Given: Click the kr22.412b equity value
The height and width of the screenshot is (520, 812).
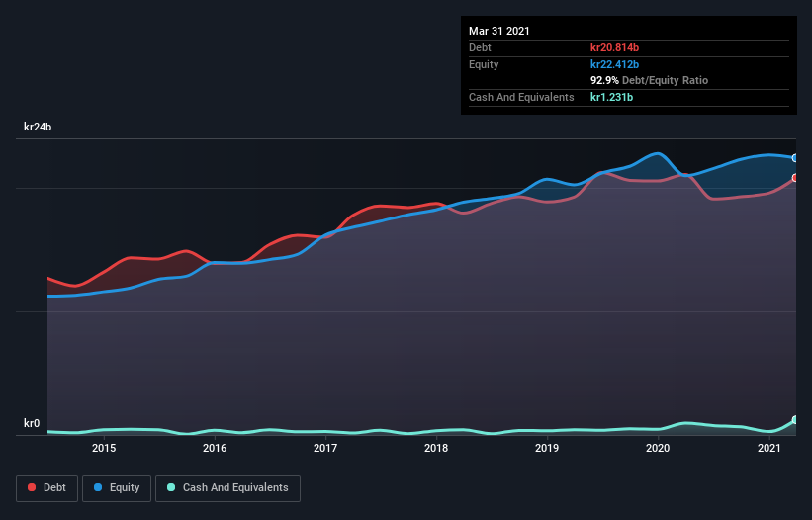Looking at the screenshot, I should (615, 64).
